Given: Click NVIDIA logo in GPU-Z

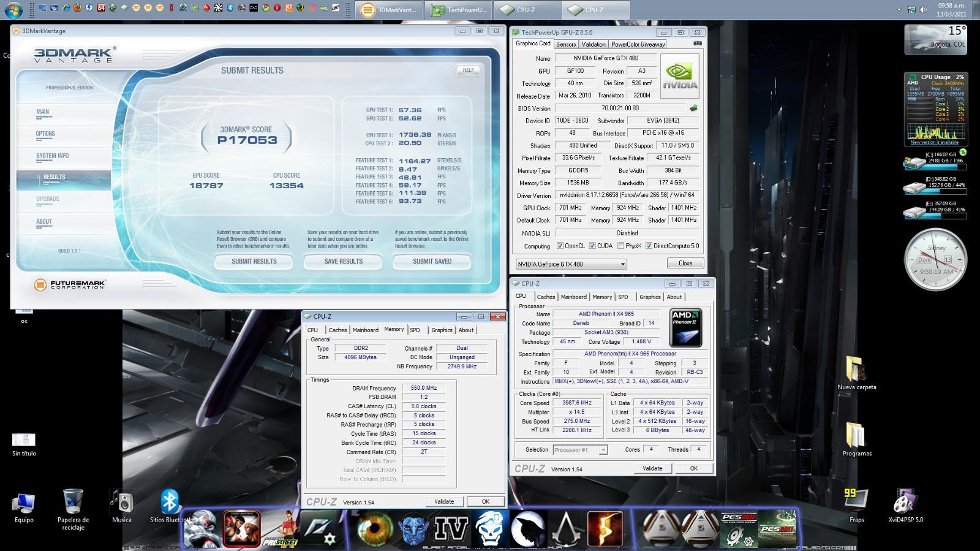Looking at the screenshot, I should click(x=679, y=76).
